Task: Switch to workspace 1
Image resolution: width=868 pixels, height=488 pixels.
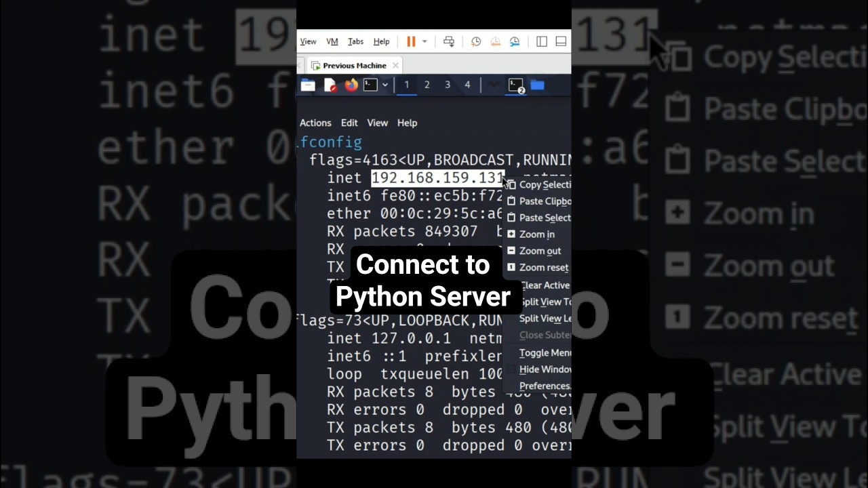Action: point(406,85)
